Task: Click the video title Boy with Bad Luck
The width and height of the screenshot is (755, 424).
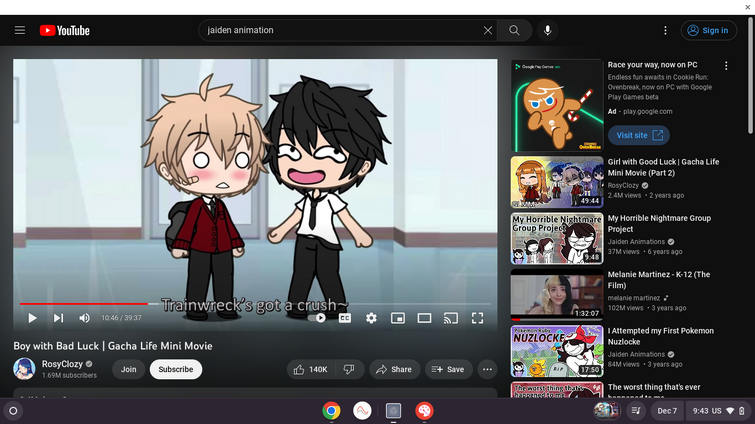Action: (113, 346)
